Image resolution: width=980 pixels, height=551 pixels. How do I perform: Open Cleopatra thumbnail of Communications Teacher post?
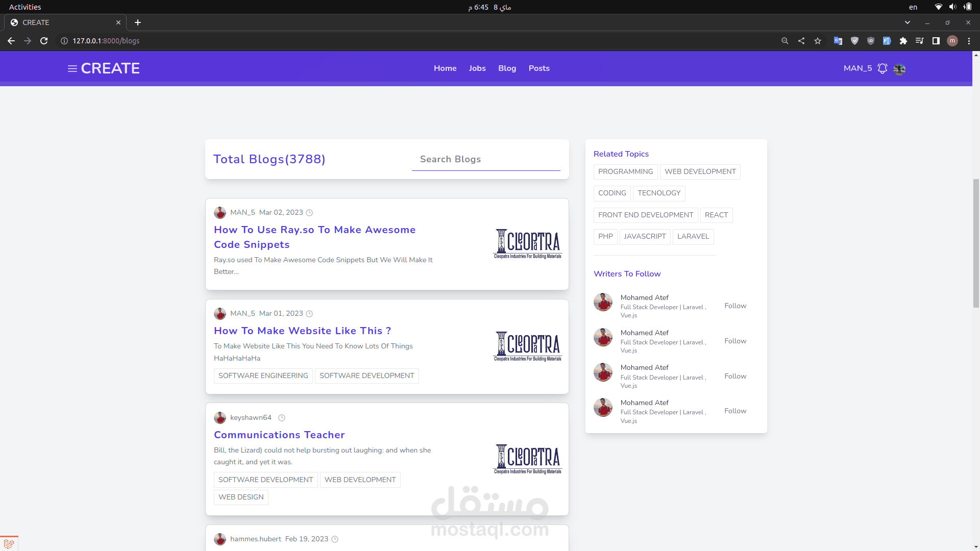[527, 459]
